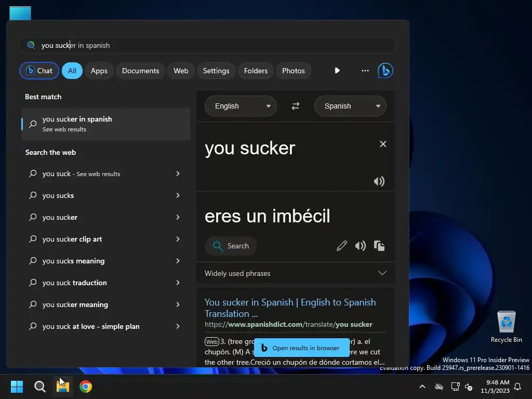The image size is (532, 399).
Task: Expand arrow for 'you suck' suggestion
Action: pyautogui.click(x=178, y=174)
